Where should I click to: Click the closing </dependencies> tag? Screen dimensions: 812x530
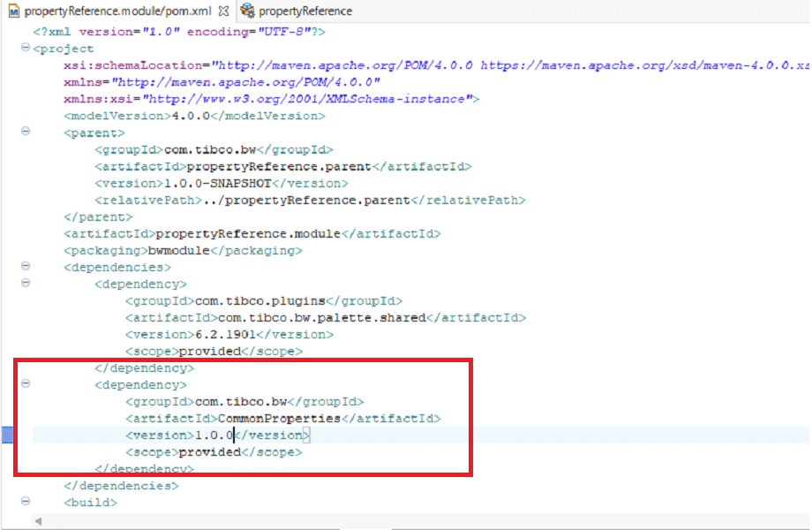pyautogui.click(x=121, y=486)
